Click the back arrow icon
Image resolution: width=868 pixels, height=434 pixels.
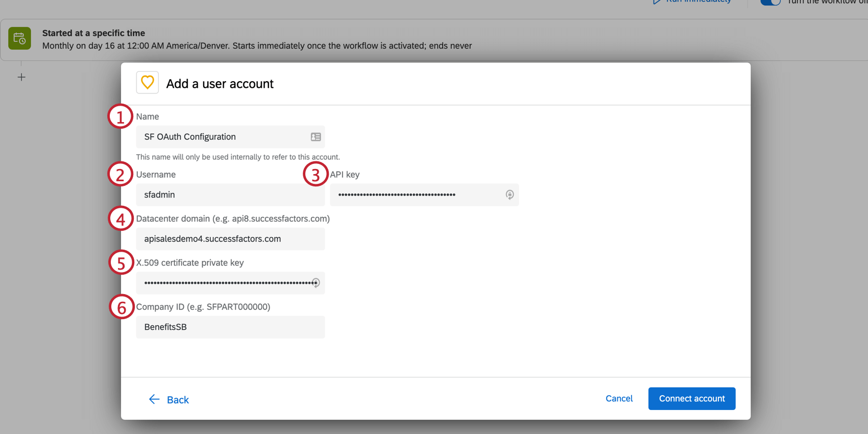(x=154, y=399)
